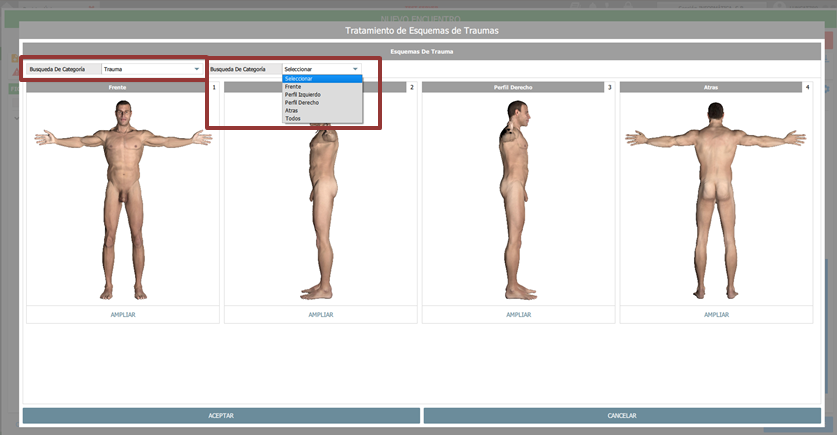Collapse the Seleccionar view dropdown
The height and width of the screenshot is (435, 837).
pyautogui.click(x=321, y=69)
